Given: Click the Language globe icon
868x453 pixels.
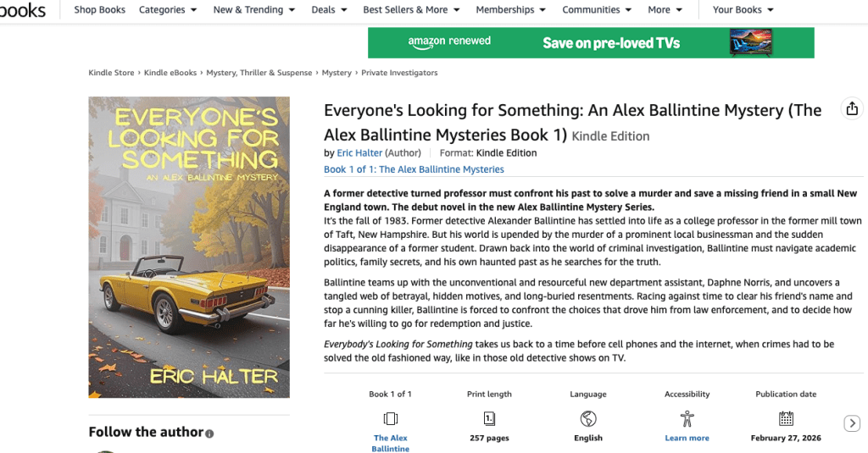Looking at the screenshot, I should coord(588,418).
